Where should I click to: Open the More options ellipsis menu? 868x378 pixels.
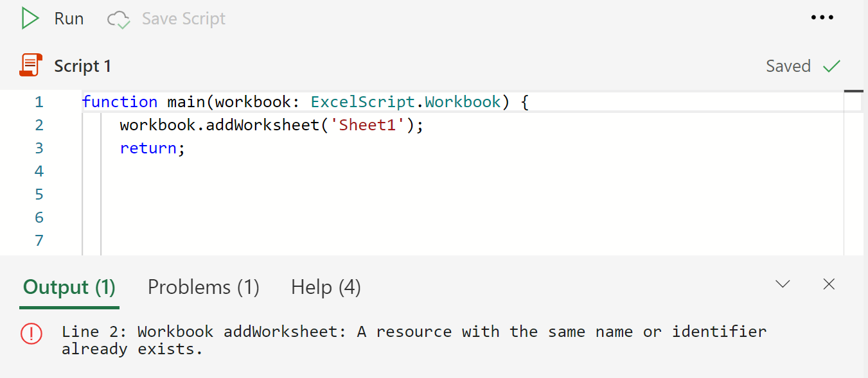click(x=822, y=17)
